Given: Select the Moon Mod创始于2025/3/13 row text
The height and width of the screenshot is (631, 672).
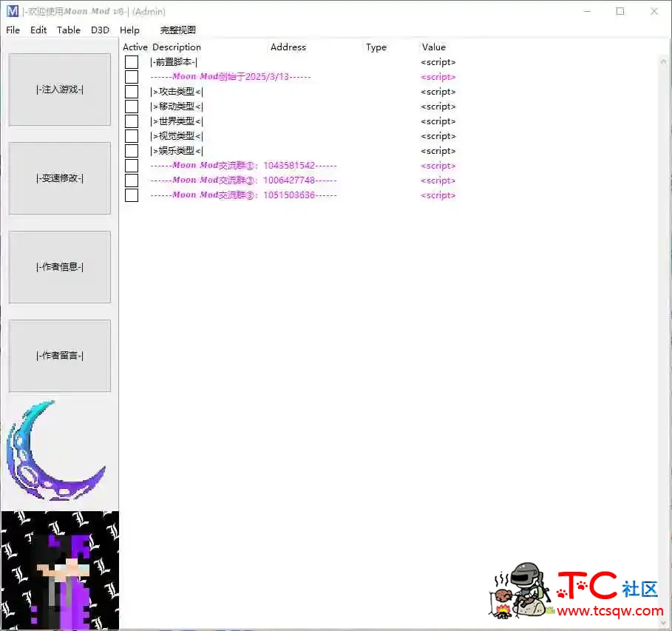Looking at the screenshot, I should [231, 77].
